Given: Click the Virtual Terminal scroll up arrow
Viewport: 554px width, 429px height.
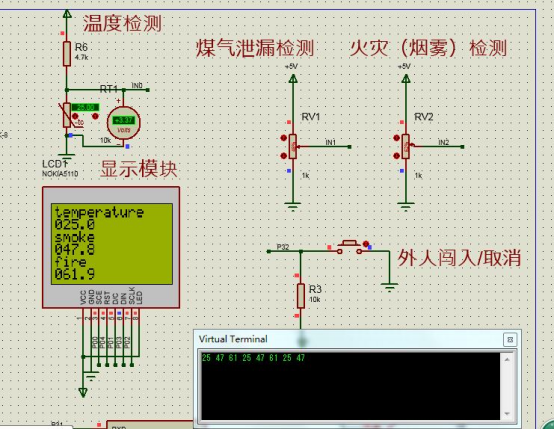Looking at the screenshot, I should pos(507,359).
